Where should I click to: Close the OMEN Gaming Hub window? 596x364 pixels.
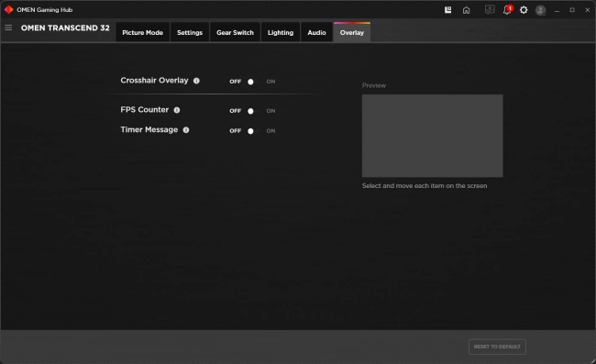tap(587, 10)
